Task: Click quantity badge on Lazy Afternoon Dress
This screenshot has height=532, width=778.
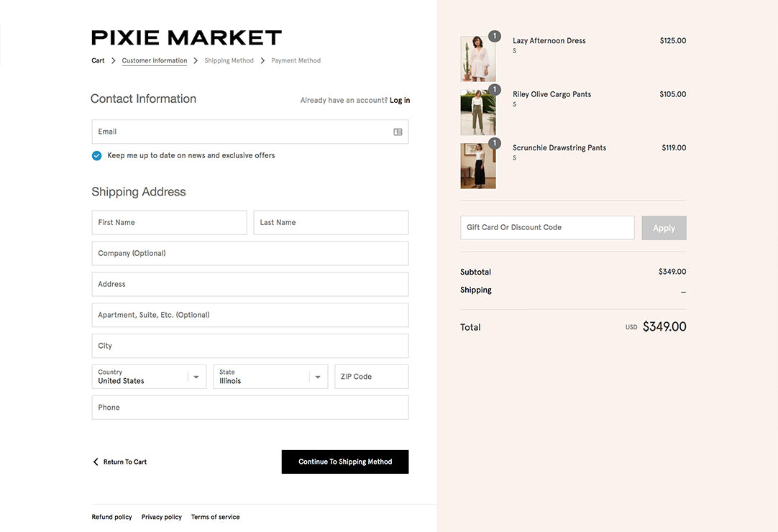Action: (x=494, y=36)
